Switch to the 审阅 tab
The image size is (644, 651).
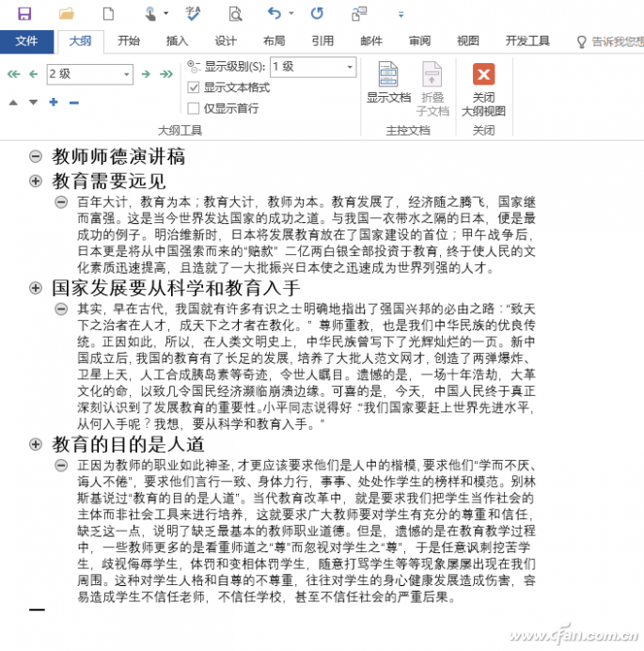pyautogui.click(x=419, y=41)
